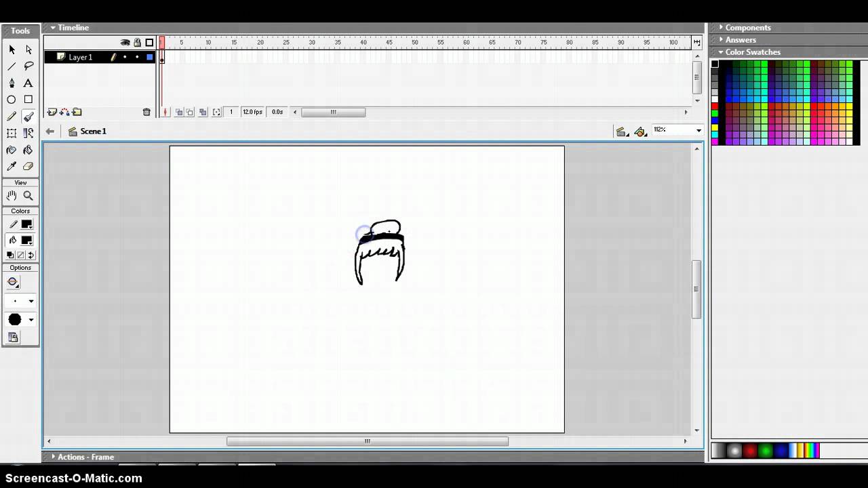
Task: Select the Hand tool
Action: 12,195
